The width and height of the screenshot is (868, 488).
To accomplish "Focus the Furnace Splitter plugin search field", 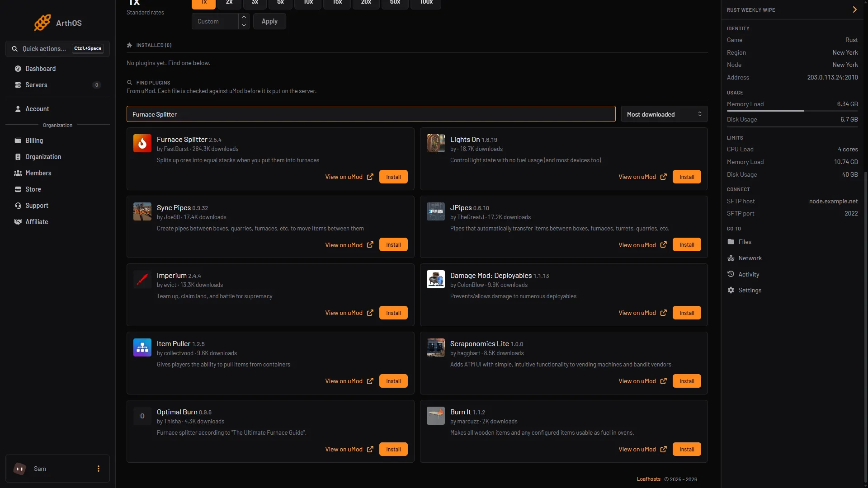I will [x=371, y=114].
